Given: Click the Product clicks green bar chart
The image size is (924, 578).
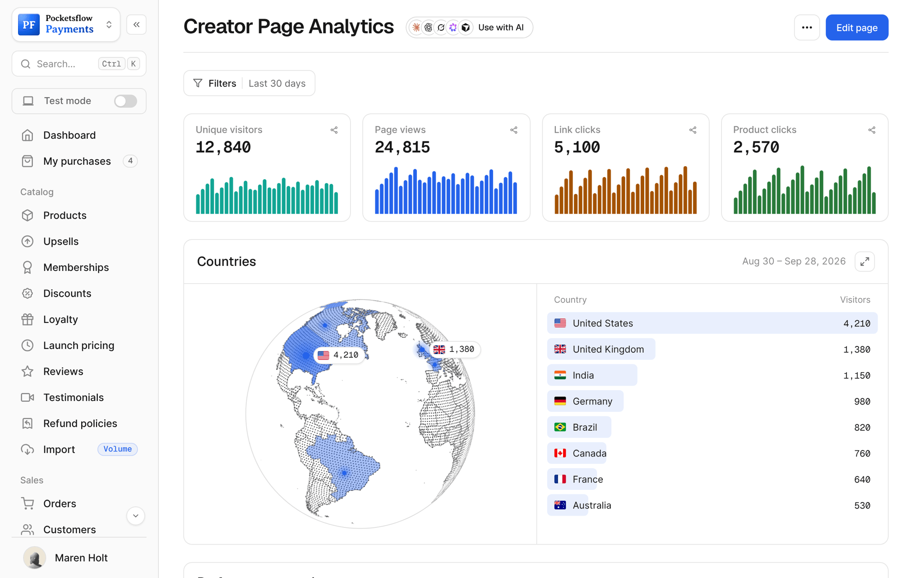Looking at the screenshot, I should click(804, 190).
